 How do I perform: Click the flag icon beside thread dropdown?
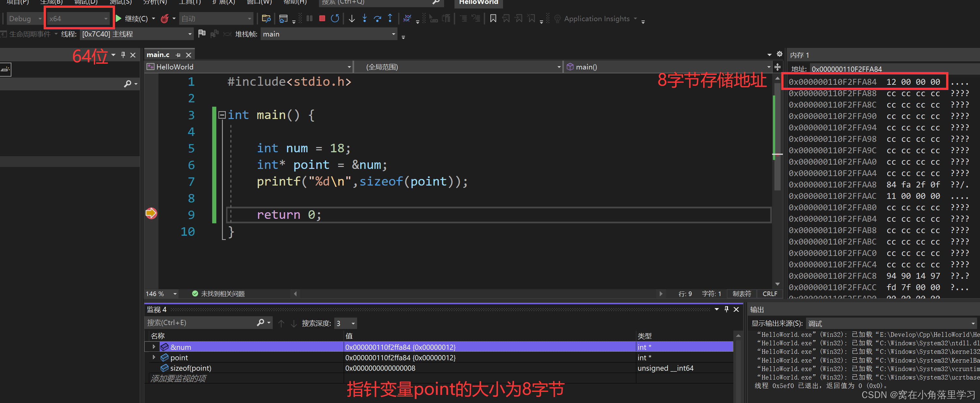pyautogui.click(x=202, y=34)
